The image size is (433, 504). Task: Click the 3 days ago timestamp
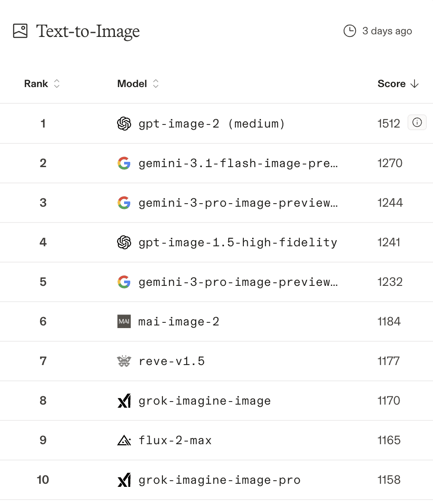pos(387,31)
